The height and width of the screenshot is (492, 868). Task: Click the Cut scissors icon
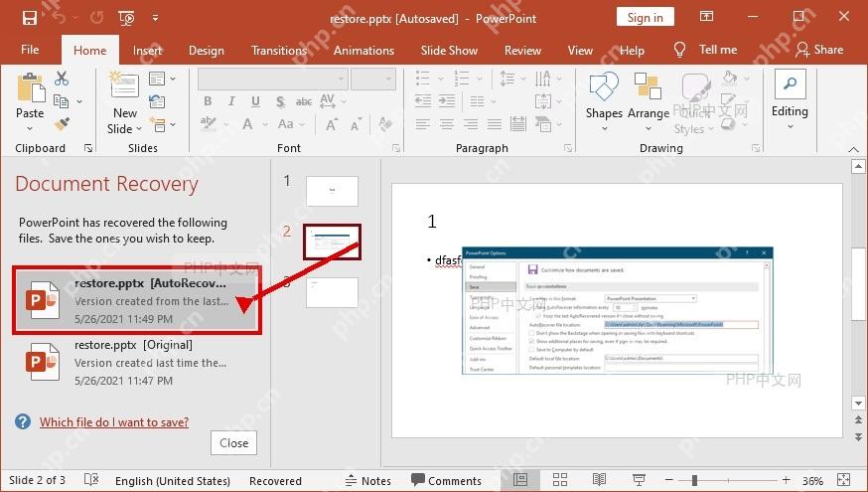[62, 79]
